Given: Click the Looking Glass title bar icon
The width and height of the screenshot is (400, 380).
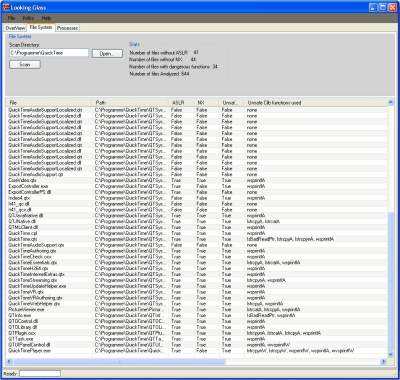Looking at the screenshot, I should [x=6, y=7].
